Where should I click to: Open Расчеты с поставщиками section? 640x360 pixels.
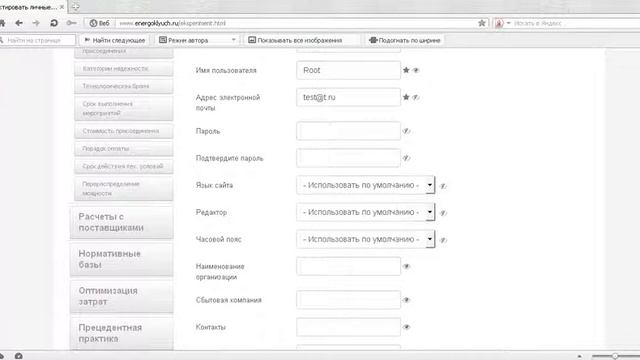point(122,222)
